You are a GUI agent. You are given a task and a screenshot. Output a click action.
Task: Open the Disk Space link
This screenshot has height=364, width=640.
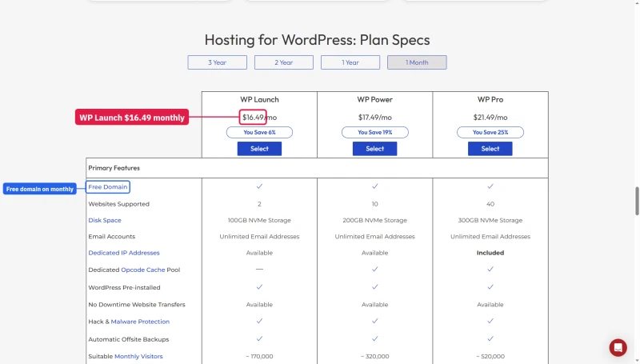105,220
